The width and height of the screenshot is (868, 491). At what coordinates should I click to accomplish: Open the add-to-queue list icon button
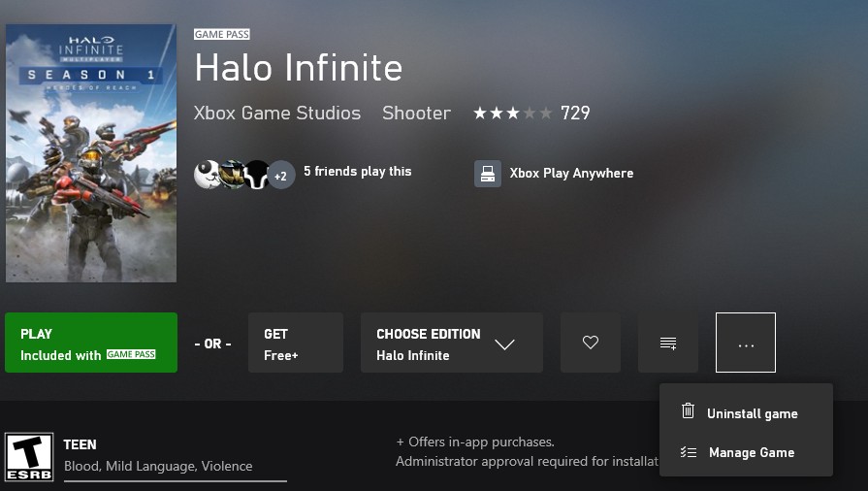(x=667, y=343)
